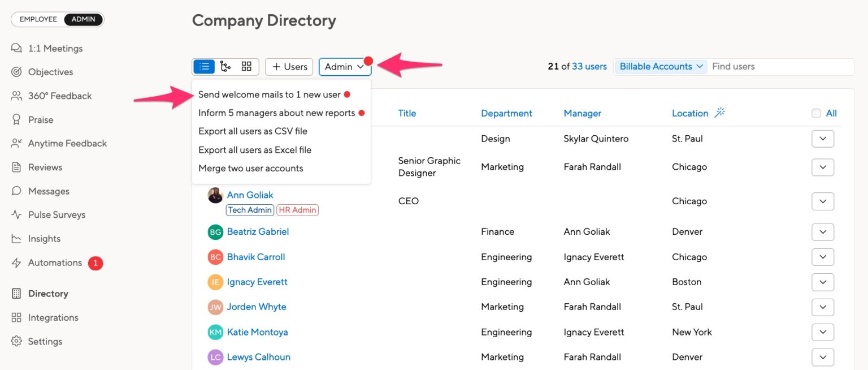Click the sparkle icon beside Location header
Viewport: 868px width, 370px height.
(719, 112)
